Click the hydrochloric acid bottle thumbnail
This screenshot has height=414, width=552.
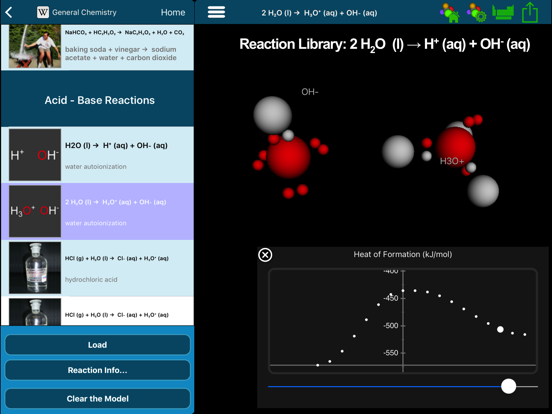click(x=35, y=268)
